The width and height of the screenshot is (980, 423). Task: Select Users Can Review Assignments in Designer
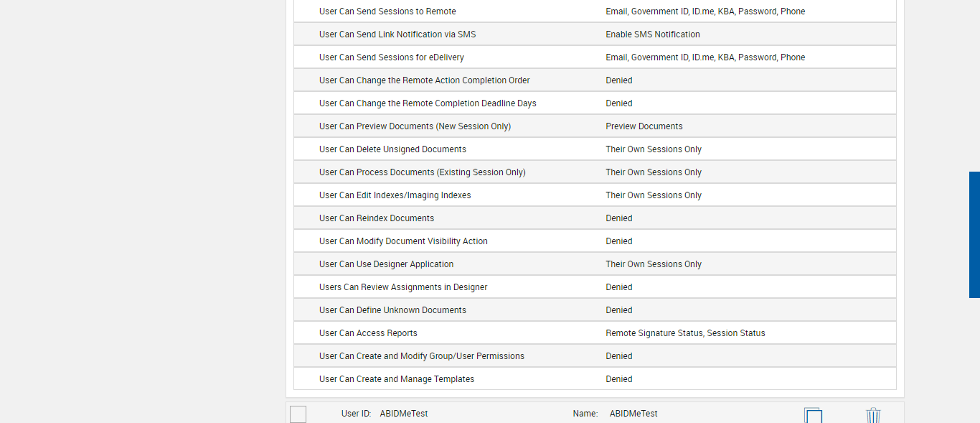coord(403,287)
